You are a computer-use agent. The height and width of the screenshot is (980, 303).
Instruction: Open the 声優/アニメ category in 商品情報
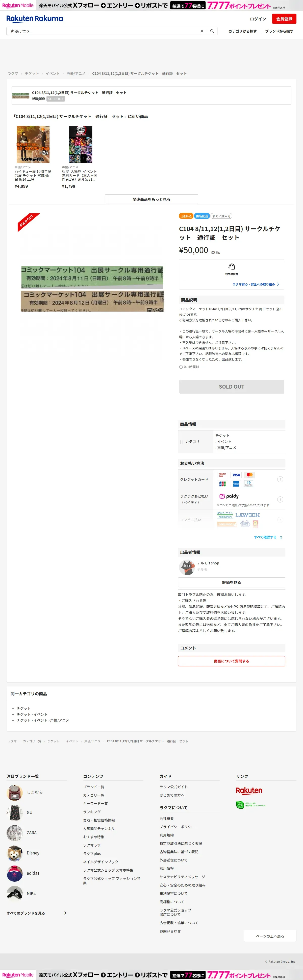[226, 448]
